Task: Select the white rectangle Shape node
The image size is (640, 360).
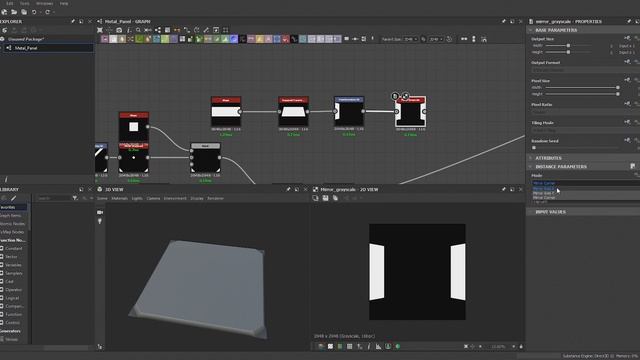Action: [226, 112]
